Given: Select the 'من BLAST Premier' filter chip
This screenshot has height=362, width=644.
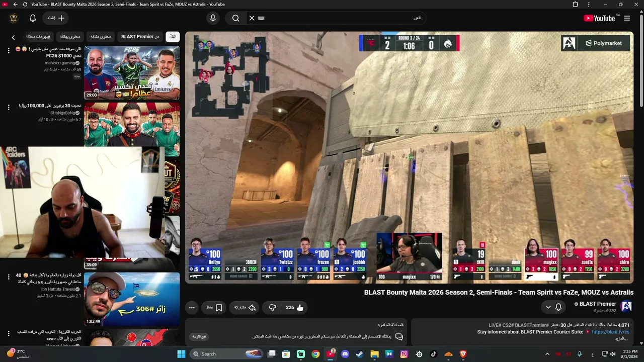Looking at the screenshot, I should pyautogui.click(x=140, y=37).
